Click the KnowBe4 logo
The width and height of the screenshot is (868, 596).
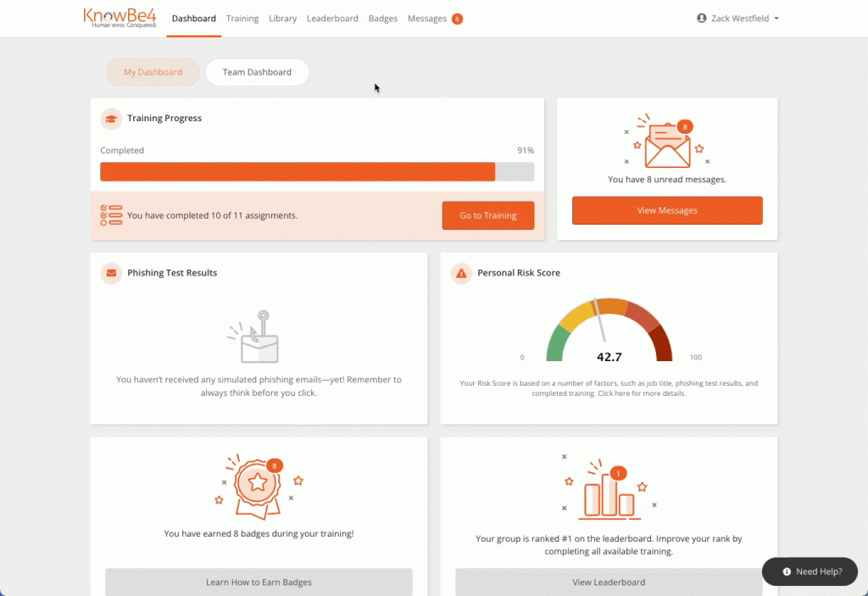pyautogui.click(x=120, y=18)
